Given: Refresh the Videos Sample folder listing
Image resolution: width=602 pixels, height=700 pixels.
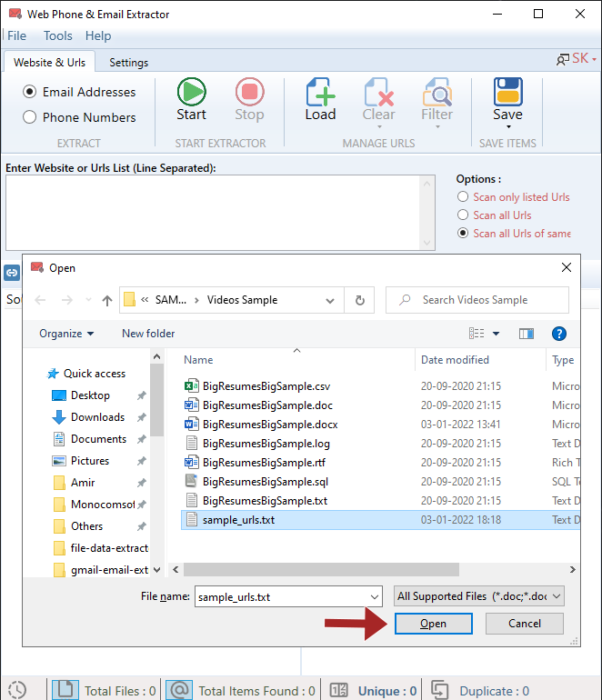Looking at the screenshot, I should click(359, 300).
